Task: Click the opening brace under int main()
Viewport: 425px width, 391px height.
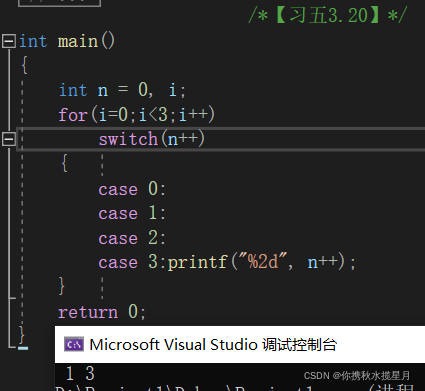Action: click(x=24, y=65)
